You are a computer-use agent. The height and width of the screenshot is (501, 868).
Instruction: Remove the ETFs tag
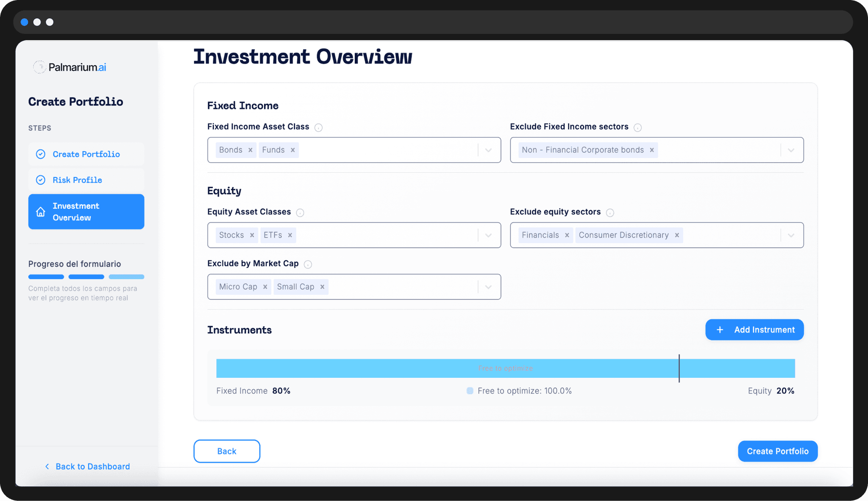pos(290,235)
